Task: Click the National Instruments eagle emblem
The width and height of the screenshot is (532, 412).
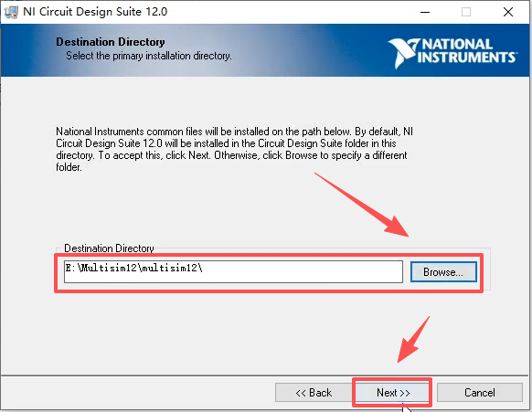Action: coord(403,54)
